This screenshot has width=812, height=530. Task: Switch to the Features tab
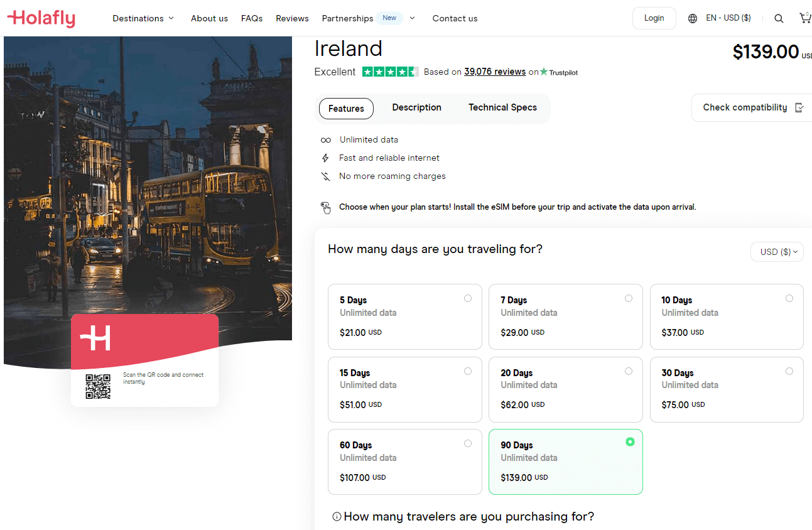click(x=346, y=109)
